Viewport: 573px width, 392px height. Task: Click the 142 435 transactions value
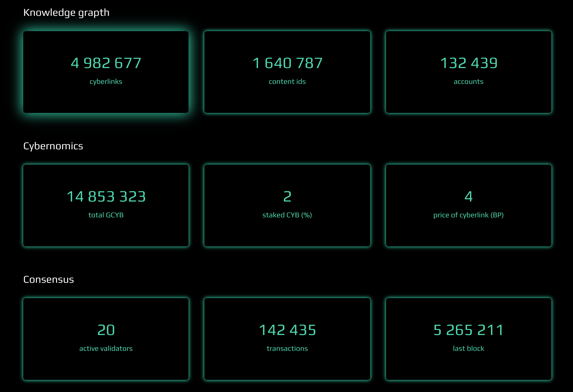coord(287,330)
